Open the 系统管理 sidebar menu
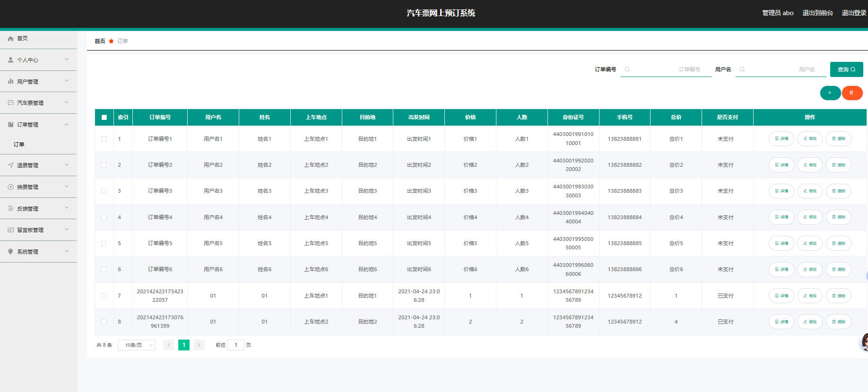The image size is (868, 392). pyautogui.click(x=38, y=252)
